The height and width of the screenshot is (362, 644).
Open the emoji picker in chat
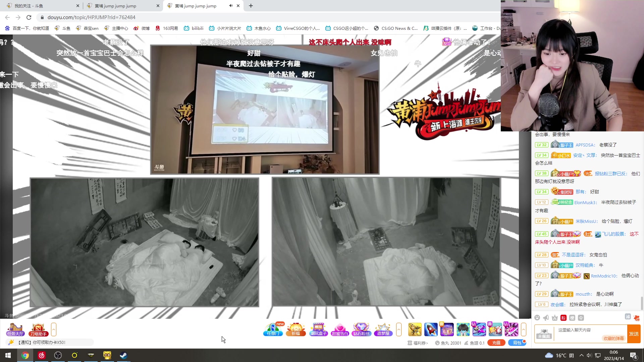coord(537,318)
